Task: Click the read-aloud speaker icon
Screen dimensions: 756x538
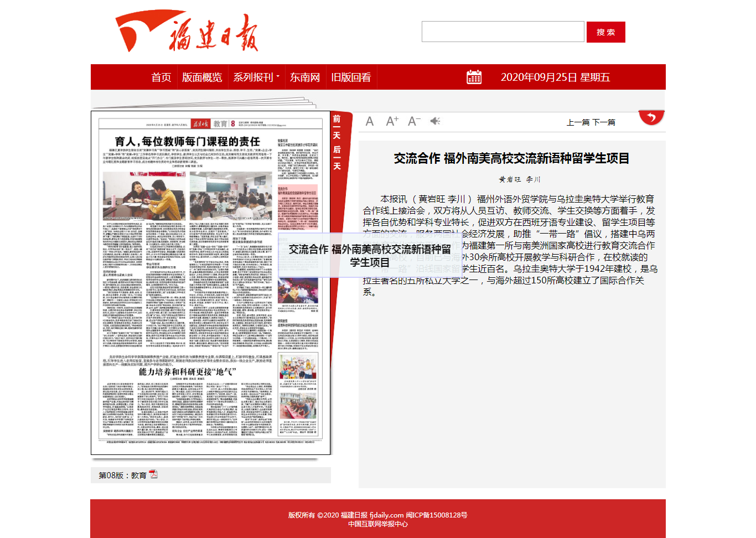Action: (436, 121)
